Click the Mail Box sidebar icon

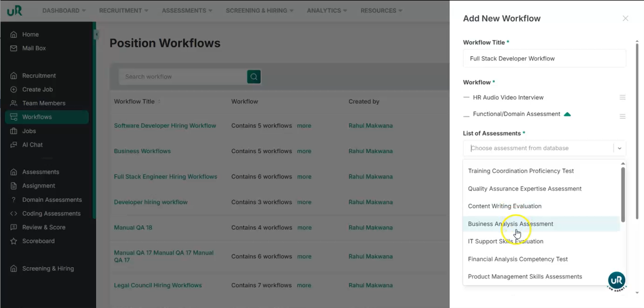pyautogui.click(x=14, y=48)
